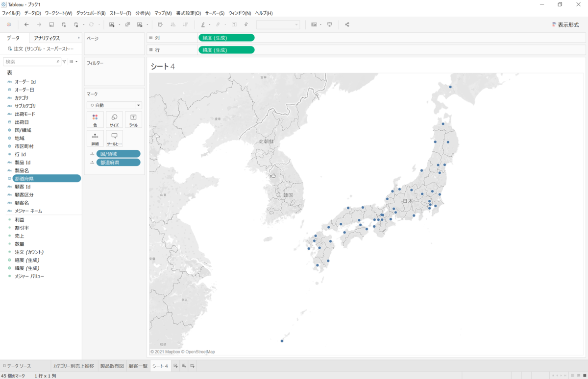Click the Color (色) mark button

[95, 120]
